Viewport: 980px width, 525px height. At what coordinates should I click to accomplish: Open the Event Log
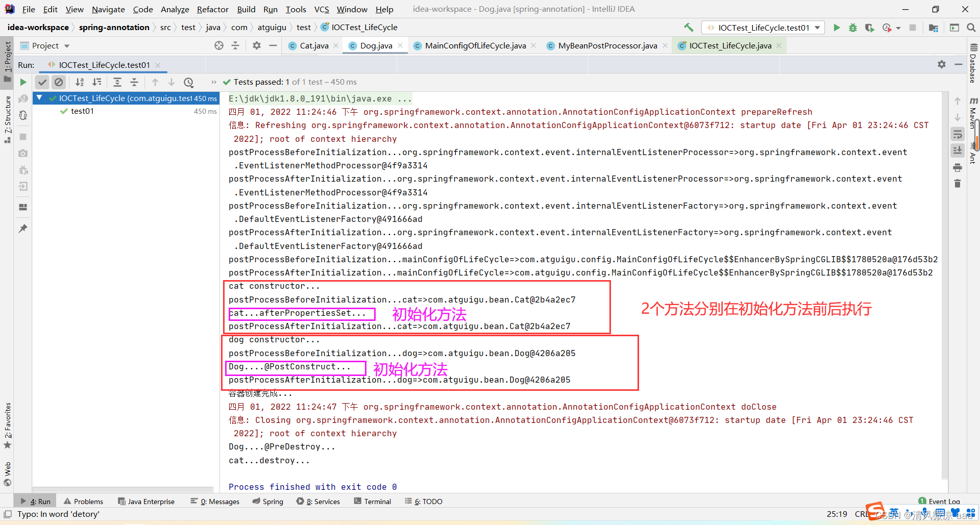[939, 501]
